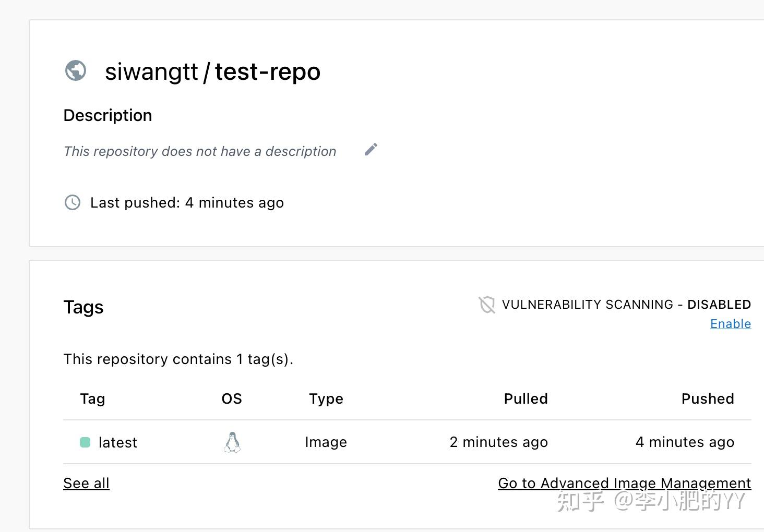Click the crossed-out shield vulnerability scanning icon
764x532 pixels.
coord(486,305)
